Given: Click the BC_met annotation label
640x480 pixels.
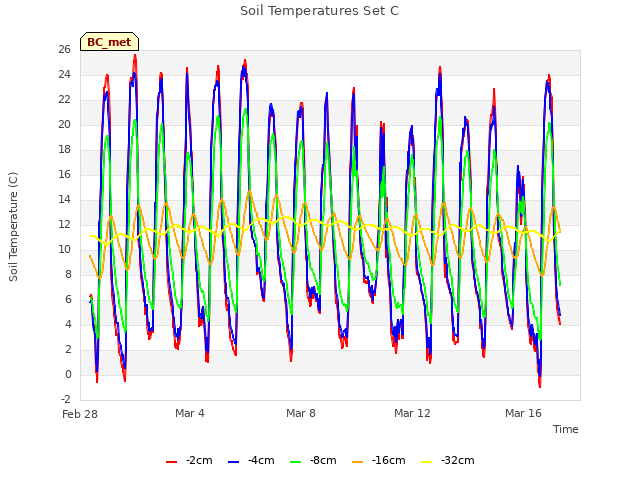Looking at the screenshot, I should (109, 42).
